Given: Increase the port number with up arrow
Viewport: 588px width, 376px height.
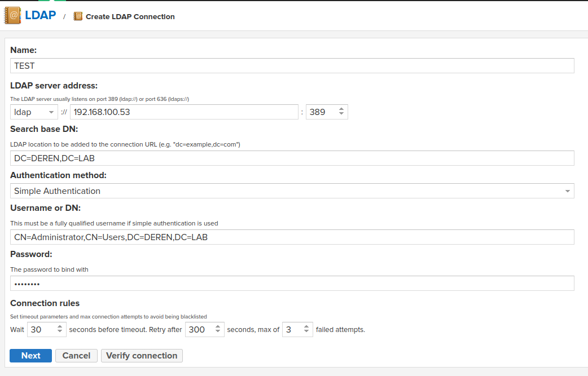Looking at the screenshot, I should coord(341,109).
